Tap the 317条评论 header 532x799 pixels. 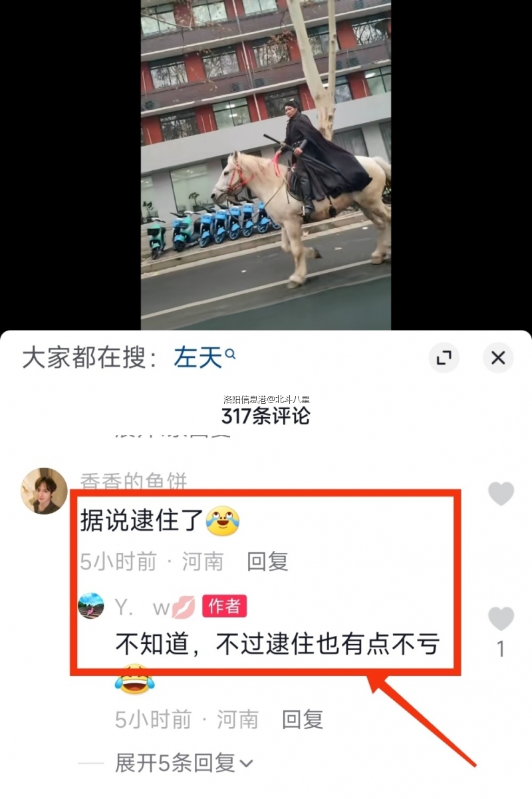(x=266, y=416)
